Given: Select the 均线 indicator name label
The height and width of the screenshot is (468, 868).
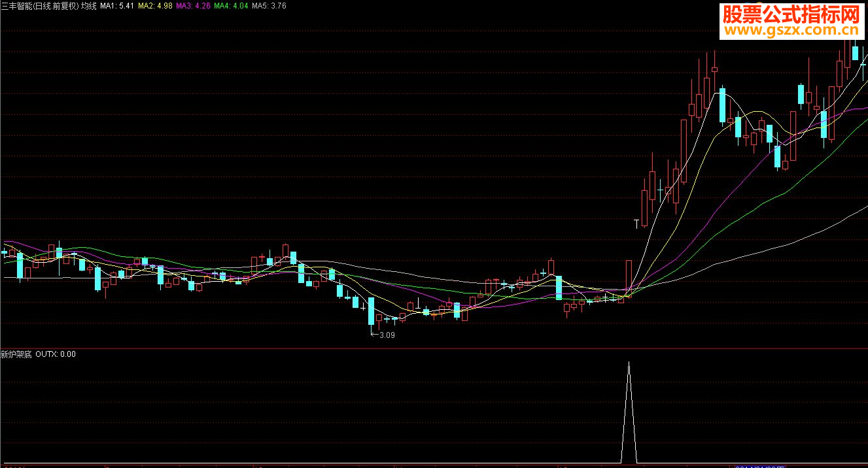Looking at the screenshot, I should (88, 6).
